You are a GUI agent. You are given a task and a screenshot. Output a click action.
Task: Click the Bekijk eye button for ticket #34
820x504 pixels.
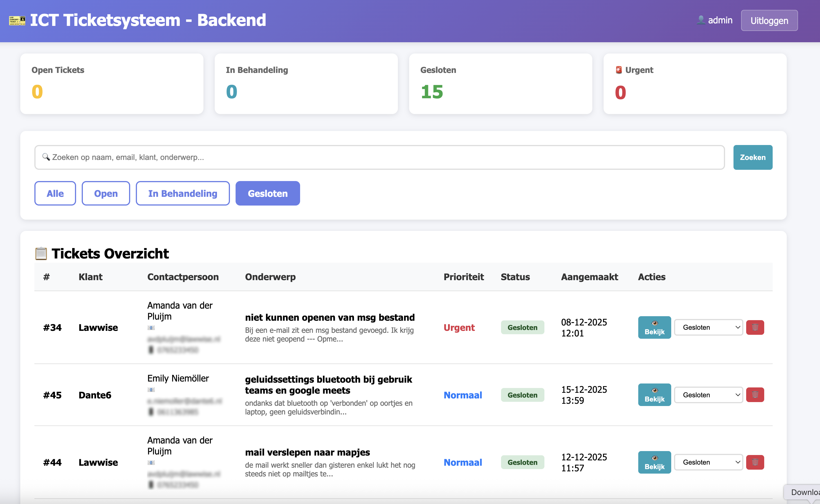[654, 327]
